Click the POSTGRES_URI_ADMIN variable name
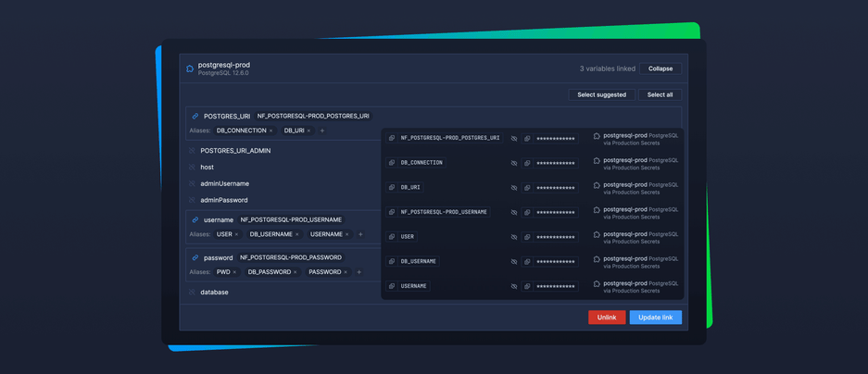The image size is (868, 374). (235, 151)
